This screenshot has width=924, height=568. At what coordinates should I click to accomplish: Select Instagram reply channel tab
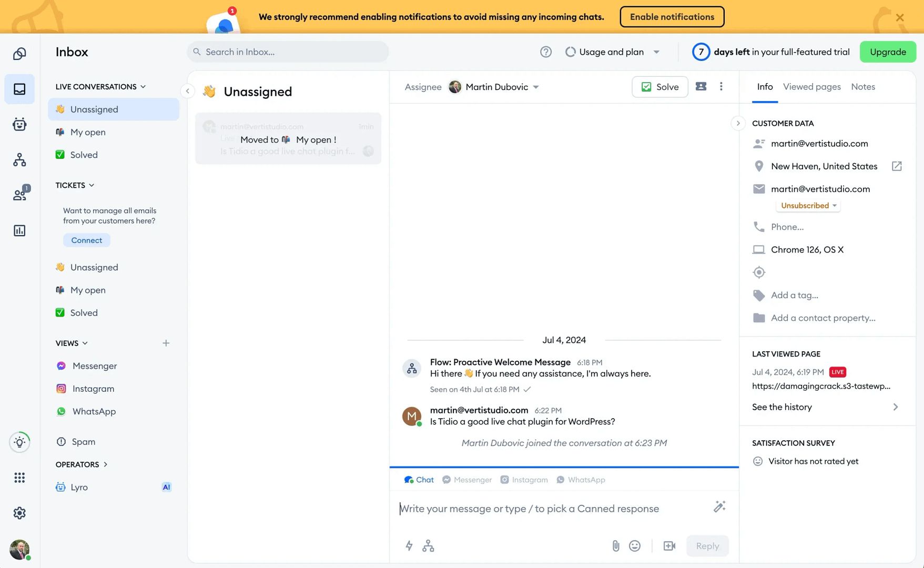pyautogui.click(x=524, y=480)
